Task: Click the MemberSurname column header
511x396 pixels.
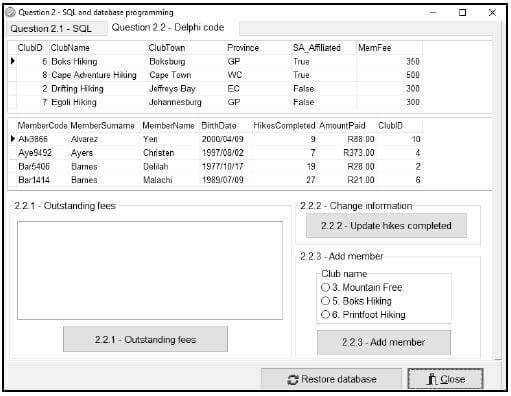Action: pos(105,126)
